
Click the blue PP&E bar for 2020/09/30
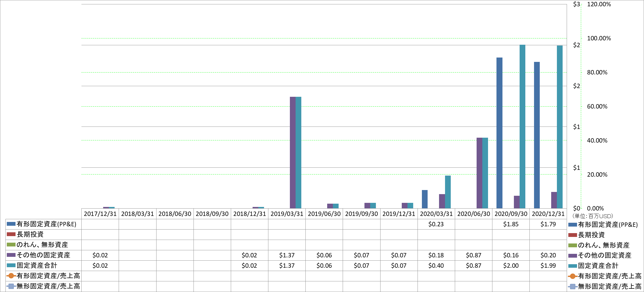point(499,133)
